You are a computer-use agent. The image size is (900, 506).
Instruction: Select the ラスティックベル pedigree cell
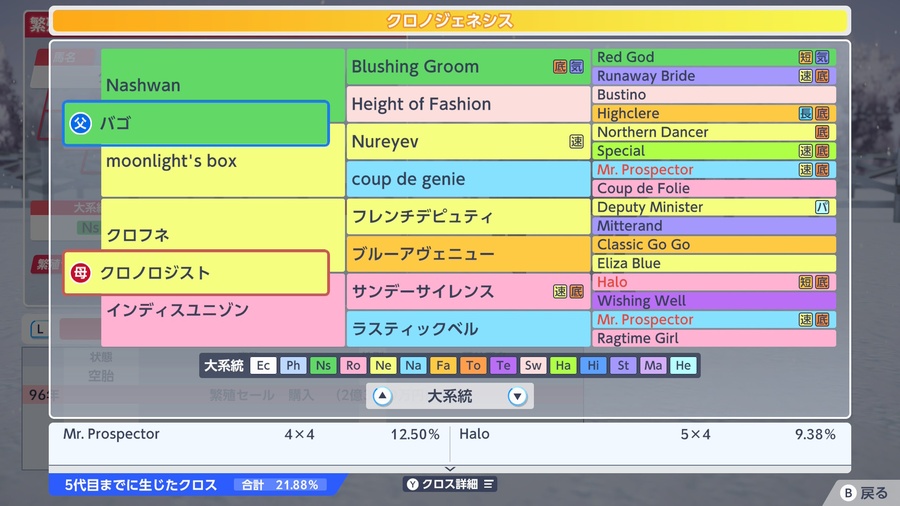pos(468,329)
